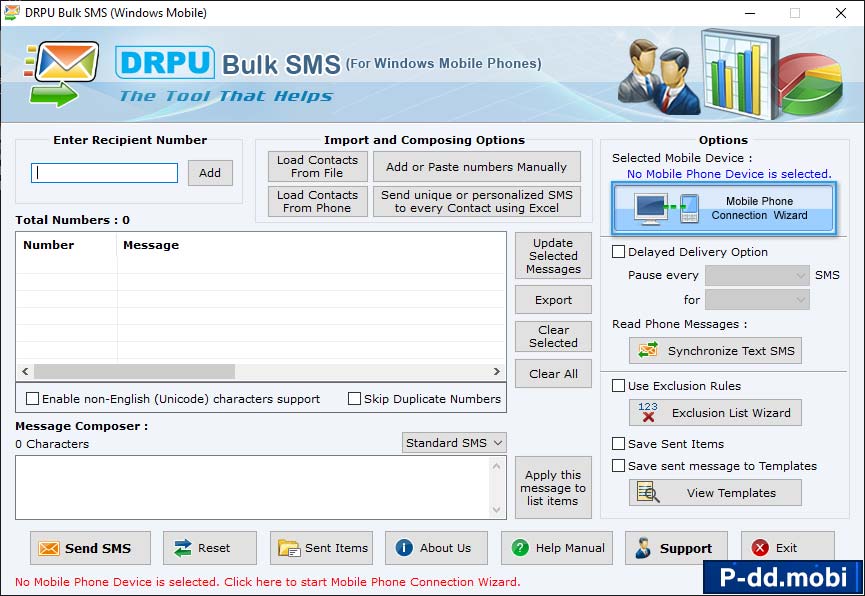Viewport: 865px width, 596px height.
Task: Click the composer scroll down arrow
Action: (x=496, y=509)
